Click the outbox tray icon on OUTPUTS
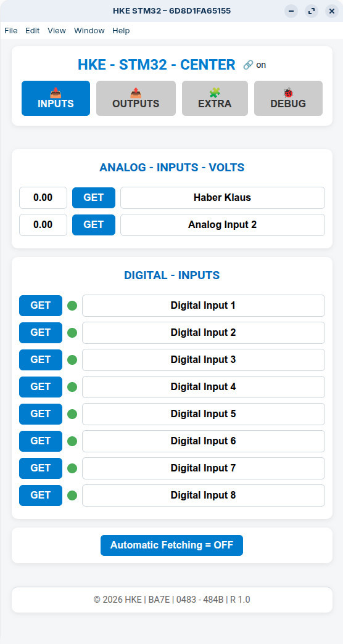Image resolution: width=343 pixels, height=644 pixels. [136, 93]
